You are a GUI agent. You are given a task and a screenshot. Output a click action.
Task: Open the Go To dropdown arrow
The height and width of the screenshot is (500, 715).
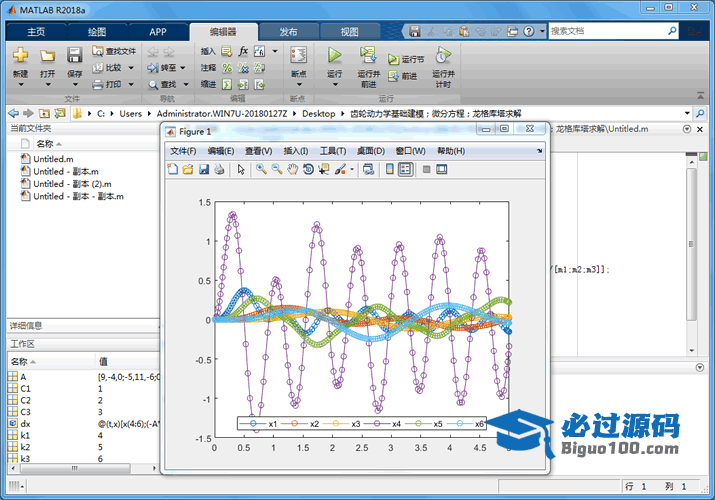pyautogui.click(x=183, y=68)
